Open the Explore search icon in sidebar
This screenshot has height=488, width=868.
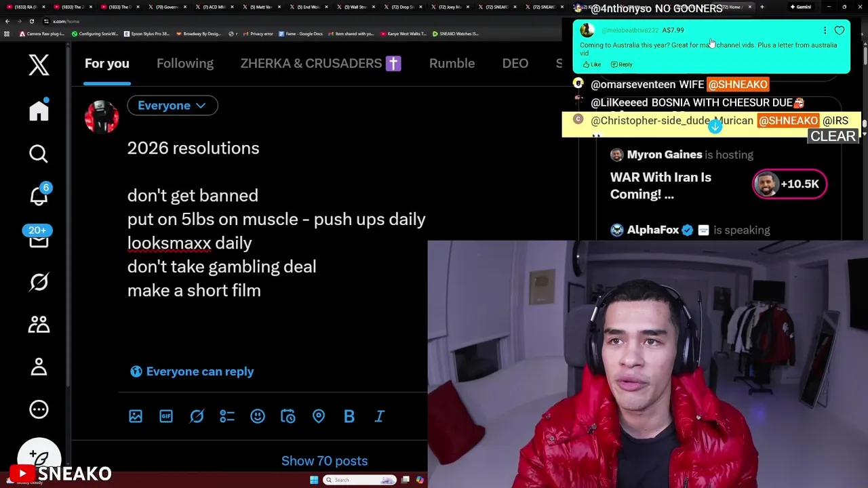[x=39, y=154]
